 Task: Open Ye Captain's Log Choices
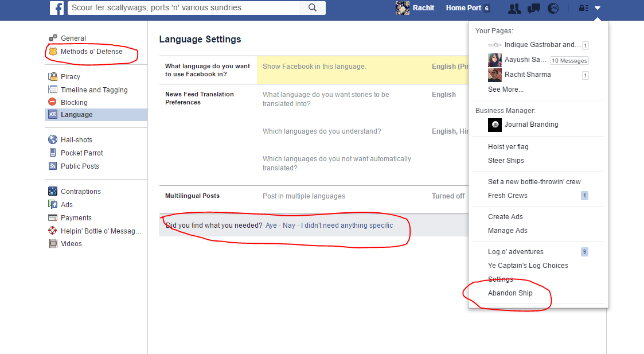point(528,266)
